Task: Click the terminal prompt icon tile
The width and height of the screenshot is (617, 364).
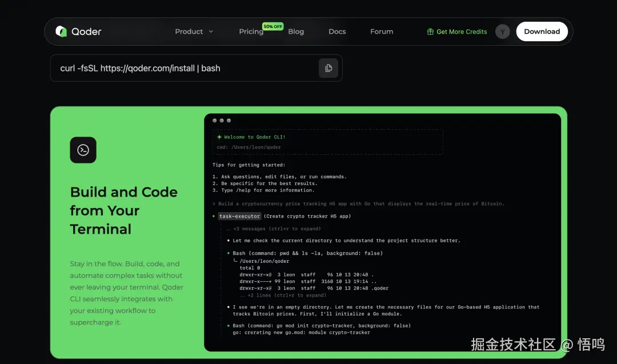Action: point(83,150)
